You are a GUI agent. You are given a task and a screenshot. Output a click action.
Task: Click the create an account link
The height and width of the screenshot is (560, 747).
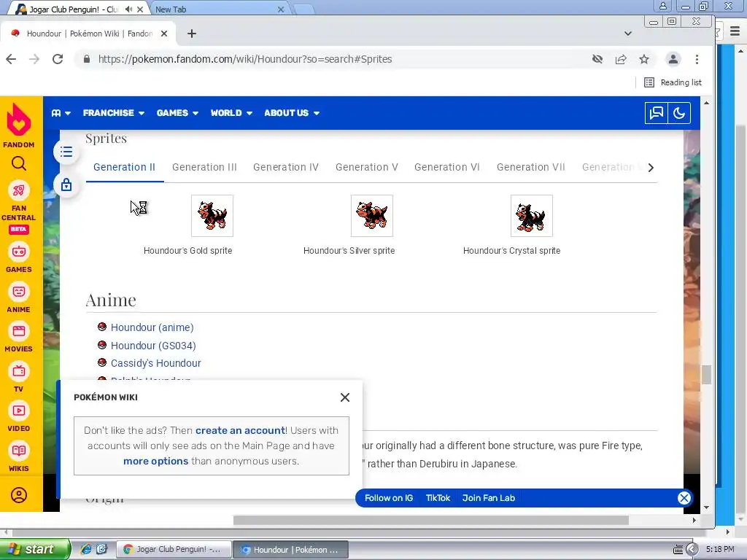240,430
